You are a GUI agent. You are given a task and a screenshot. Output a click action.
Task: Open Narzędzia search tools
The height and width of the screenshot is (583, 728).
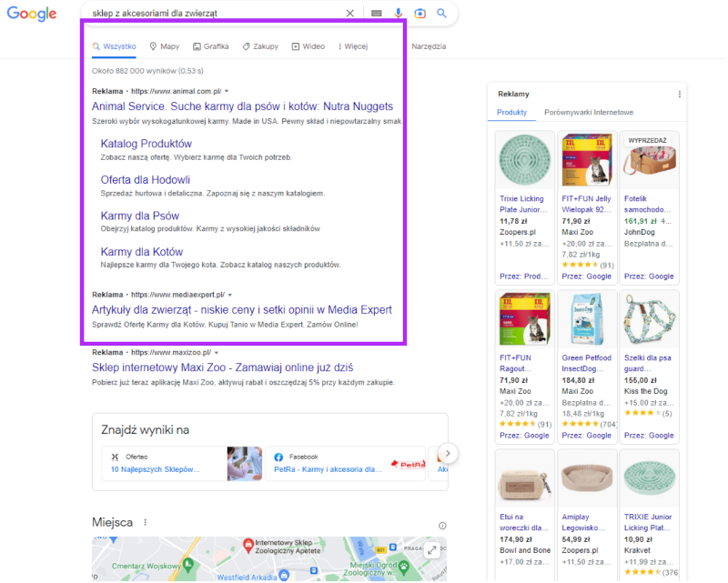(429, 46)
